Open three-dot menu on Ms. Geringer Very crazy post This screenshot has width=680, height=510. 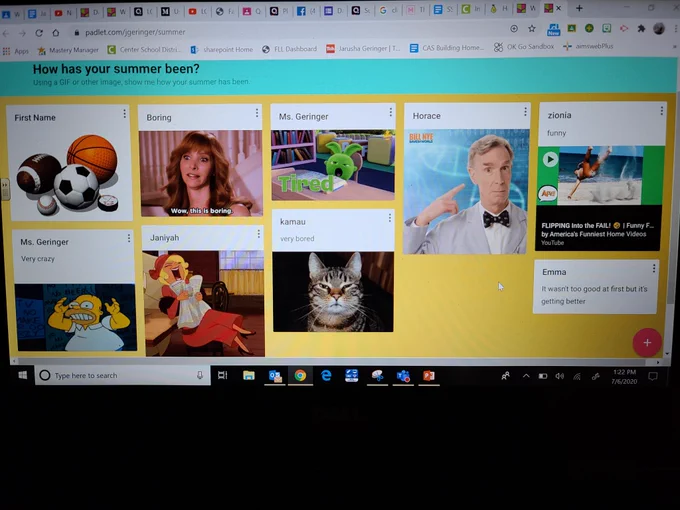coord(129,239)
